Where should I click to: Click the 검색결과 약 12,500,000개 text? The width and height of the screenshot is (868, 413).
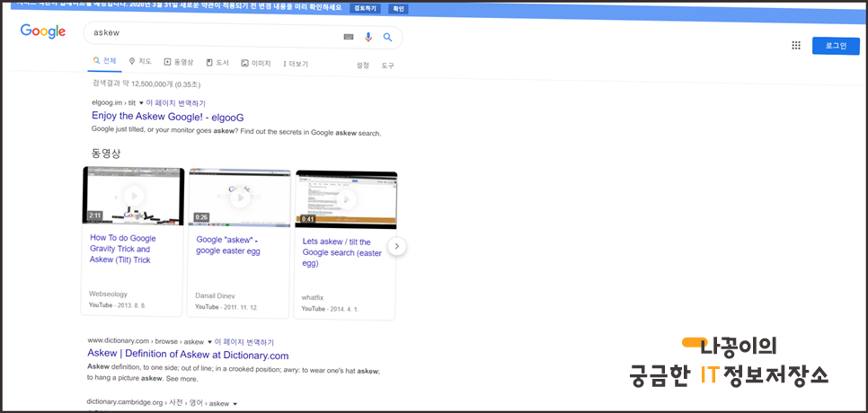[146, 84]
